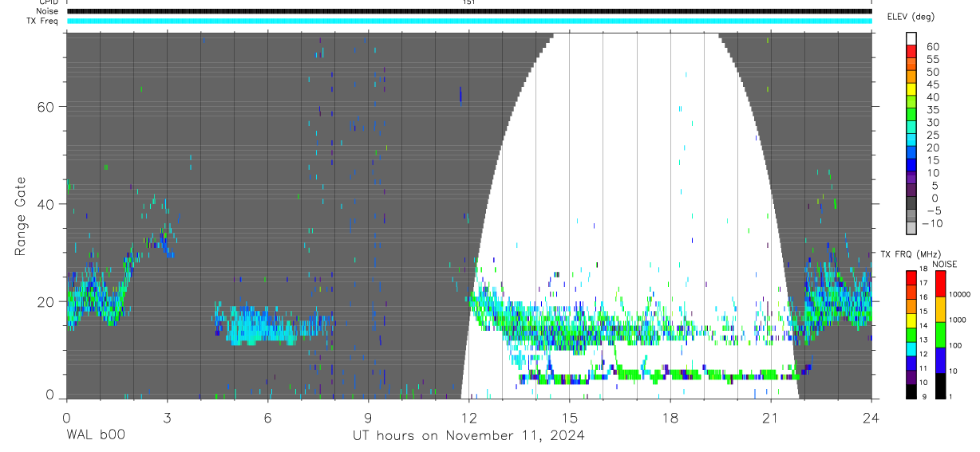Pick the black bottom segment of NOISE bar
Viewport: 980px width, 452px height.
click(x=941, y=386)
